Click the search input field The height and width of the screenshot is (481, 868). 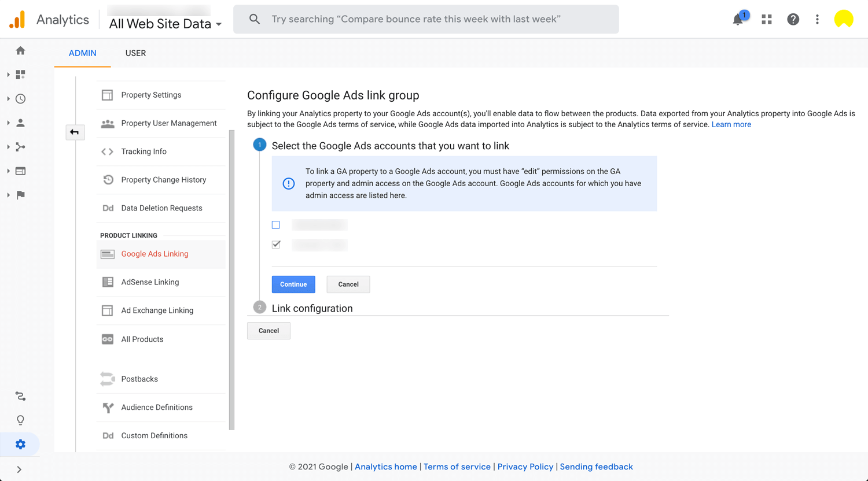(426, 19)
